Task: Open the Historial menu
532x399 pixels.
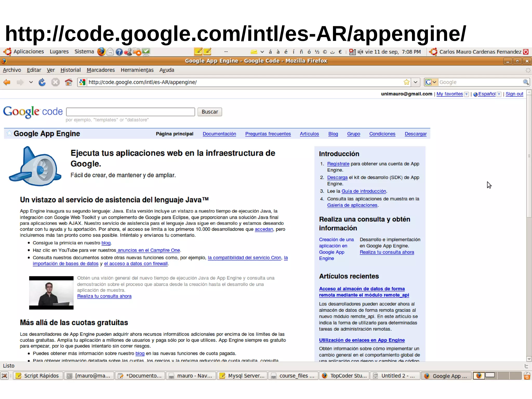Action: click(70, 70)
